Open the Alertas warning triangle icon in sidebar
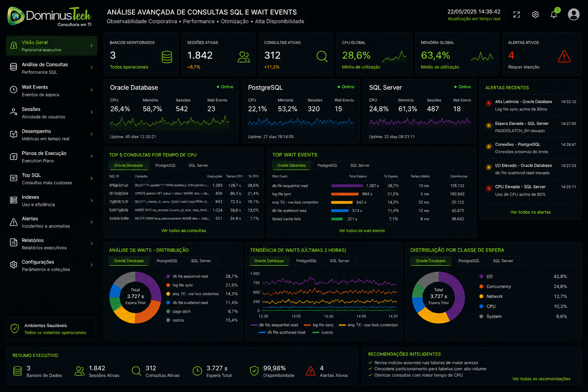Viewport: 588px width, 392px height. 14,222
